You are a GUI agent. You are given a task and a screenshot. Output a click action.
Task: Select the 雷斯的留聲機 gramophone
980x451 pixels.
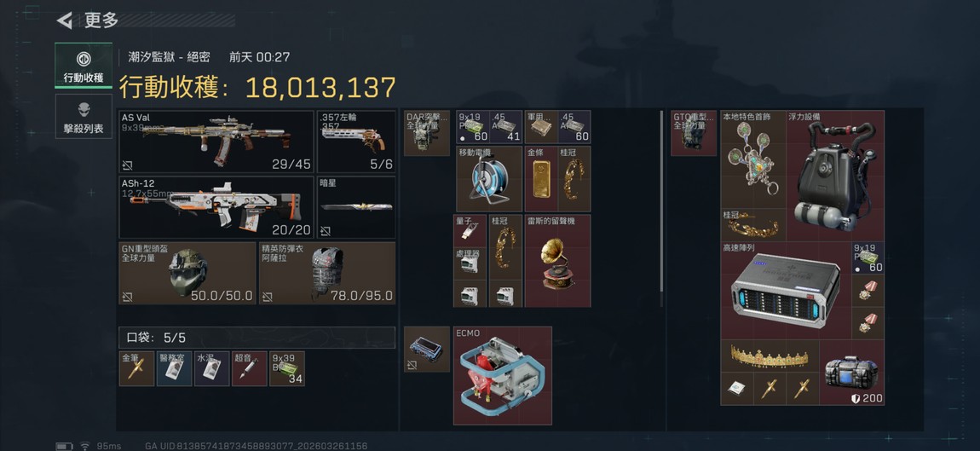coord(557,261)
